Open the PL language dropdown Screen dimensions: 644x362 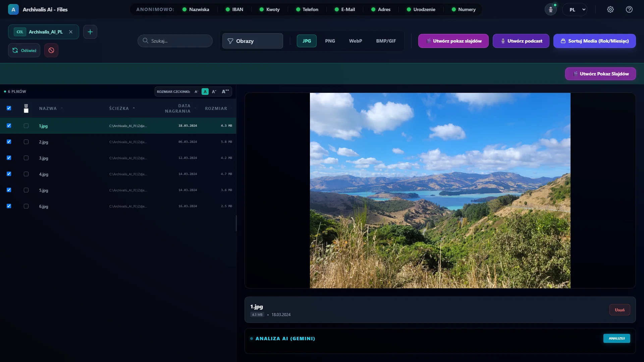[575, 9]
